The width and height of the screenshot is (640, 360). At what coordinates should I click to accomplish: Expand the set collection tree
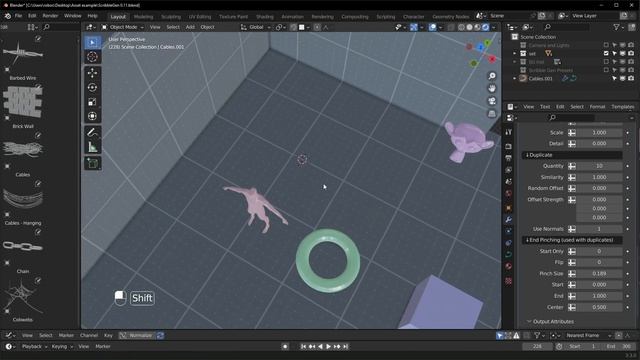pos(515,53)
